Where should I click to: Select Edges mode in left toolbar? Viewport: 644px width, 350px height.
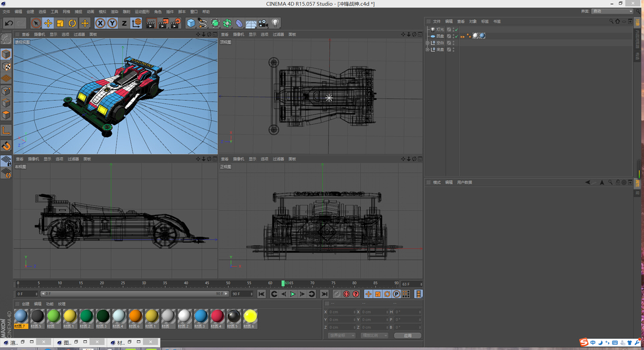pos(6,103)
